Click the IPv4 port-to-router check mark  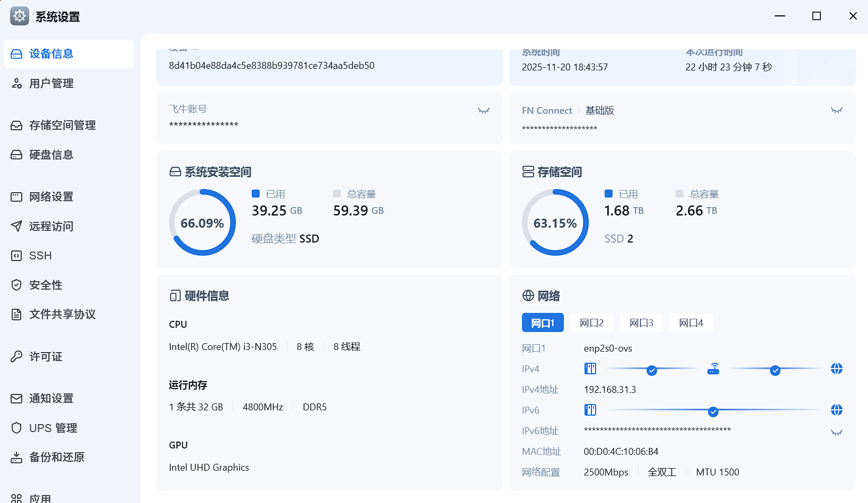pyautogui.click(x=652, y=371)
